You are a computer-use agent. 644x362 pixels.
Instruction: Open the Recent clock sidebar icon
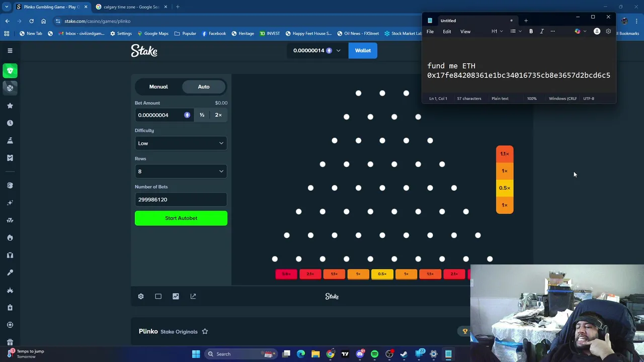(10, 123)
